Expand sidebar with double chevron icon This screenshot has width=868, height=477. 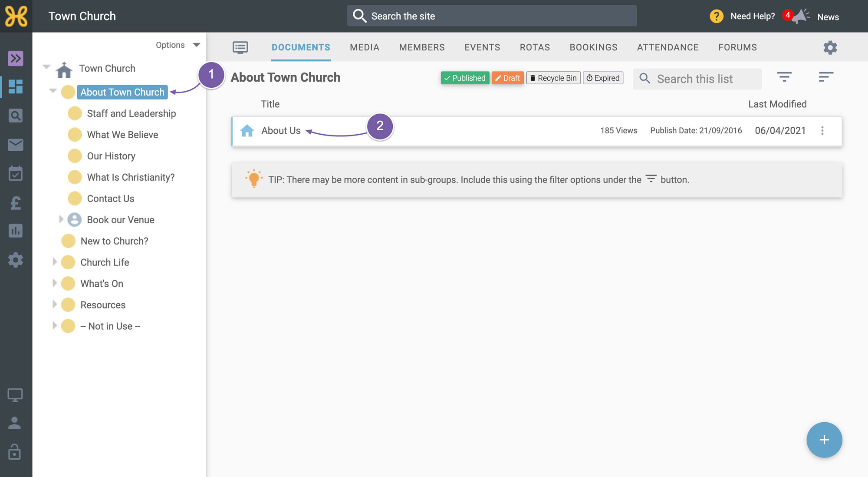(16, 58)
